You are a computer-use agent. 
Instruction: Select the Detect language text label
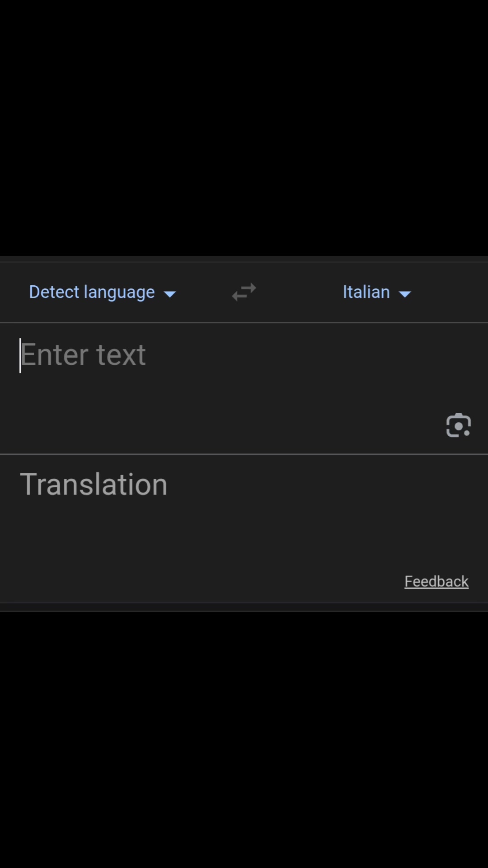[92, 292]
